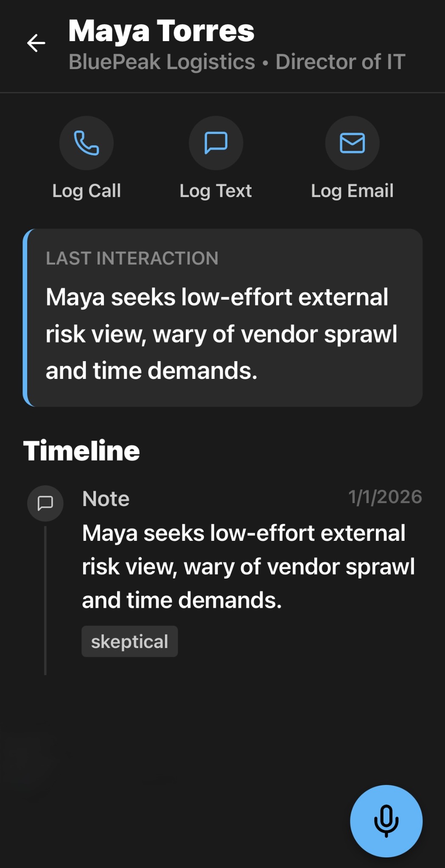Select the phone icon above Log Call
The image size is (445, 868).
(87, 143)
